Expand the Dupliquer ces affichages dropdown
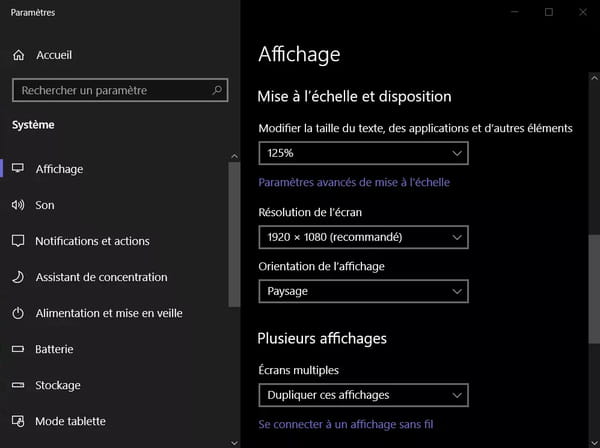 tap(363, 395)
